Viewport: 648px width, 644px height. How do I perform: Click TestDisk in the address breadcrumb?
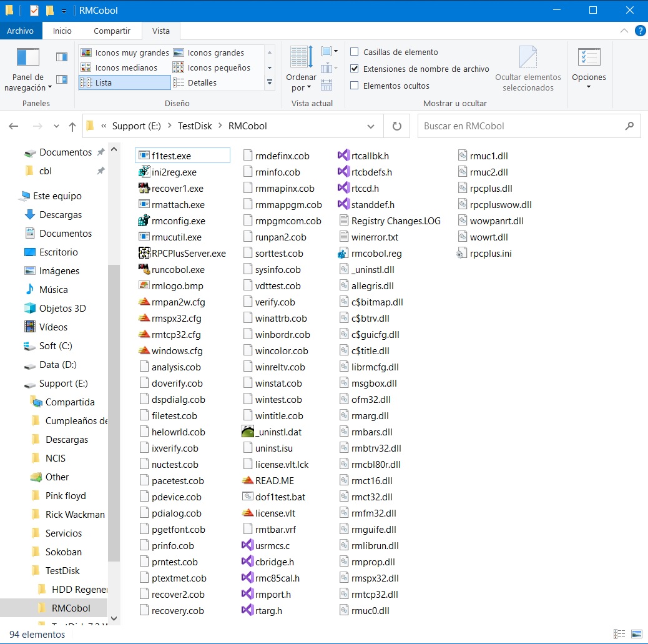[195, 126]
